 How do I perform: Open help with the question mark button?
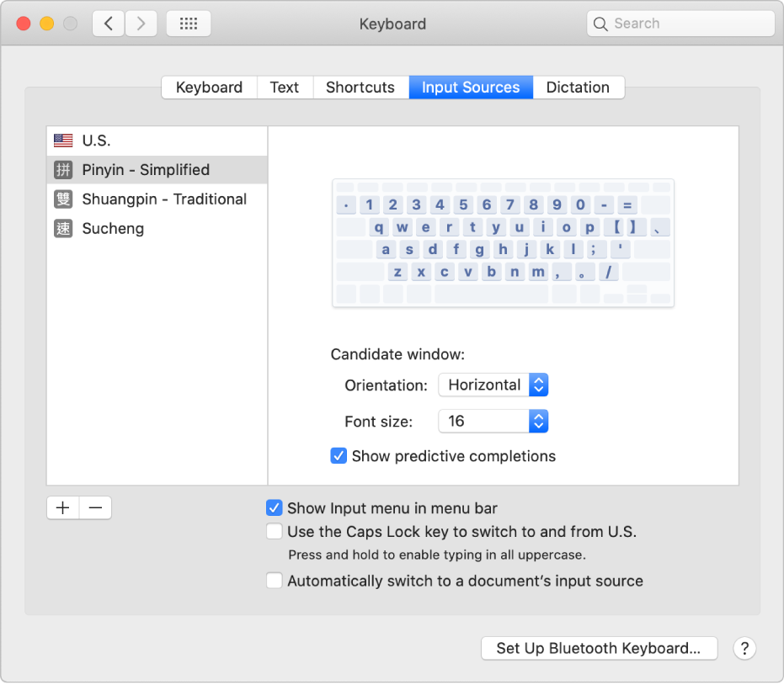744,649
